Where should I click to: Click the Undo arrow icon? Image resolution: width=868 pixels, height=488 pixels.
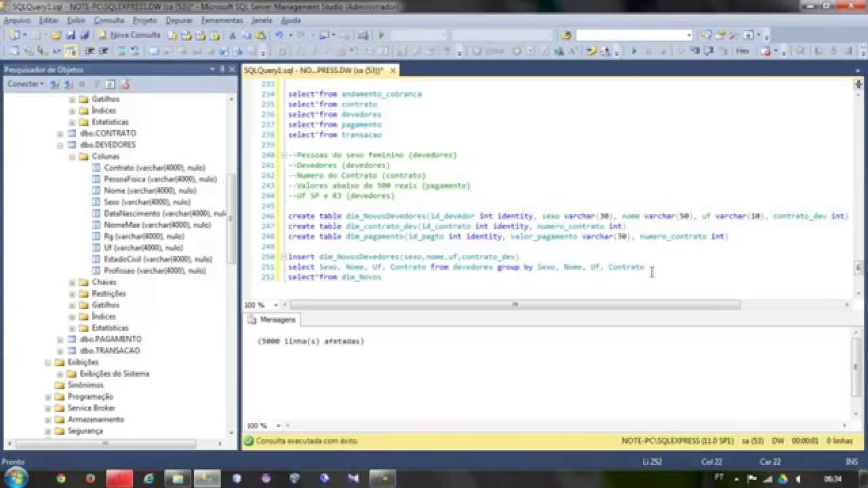pos(279,35)
